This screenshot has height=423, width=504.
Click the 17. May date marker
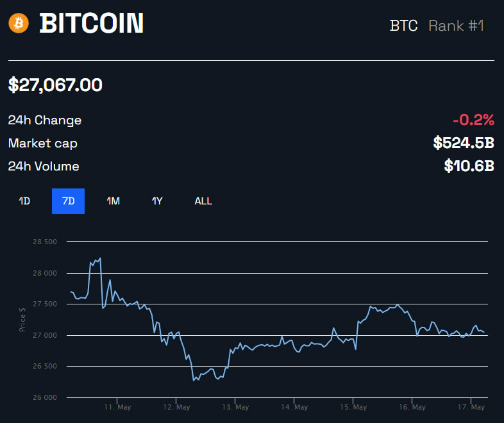[471, 407]
